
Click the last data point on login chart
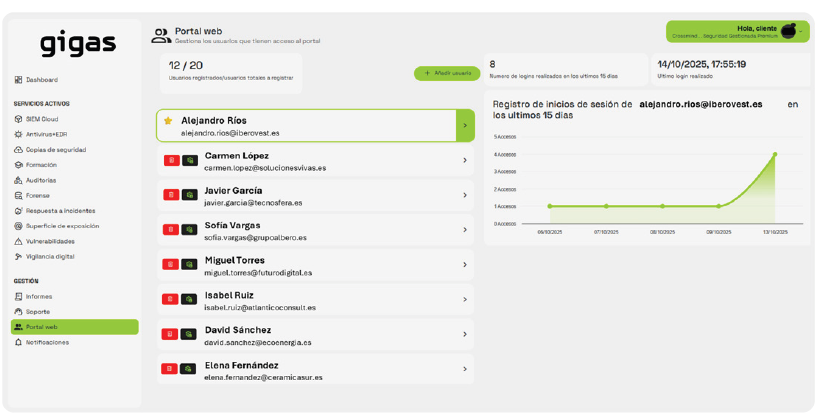pyautogui.click(x=774, y=154)
